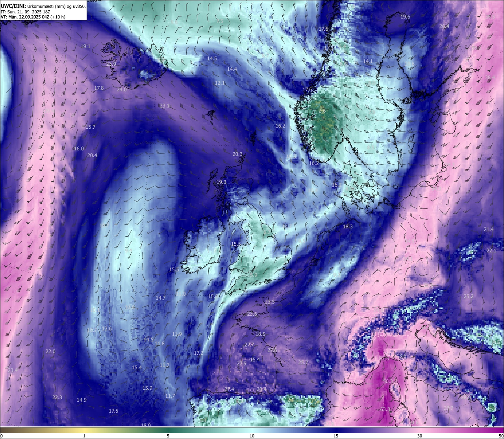Click the 21.4 value at eastern edge
The height and width of the screenshot is (439, 504).
pyautogui.click(x=489, y=229)
